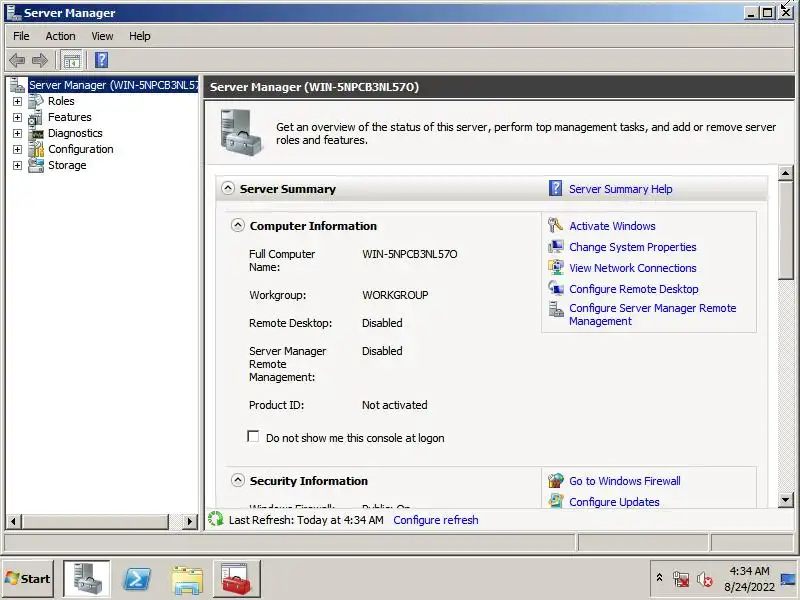The width and height of the screenshot is (800, 600).
Task: Click the Activate Windows link
Action: pyautogui.click(x=612, y=226)
